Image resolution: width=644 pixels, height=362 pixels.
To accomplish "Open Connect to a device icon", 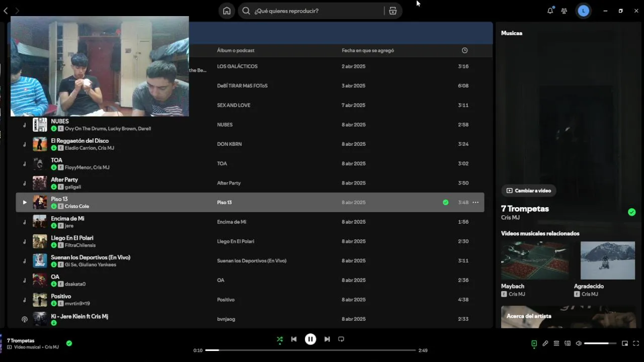I will click(568, 343).
